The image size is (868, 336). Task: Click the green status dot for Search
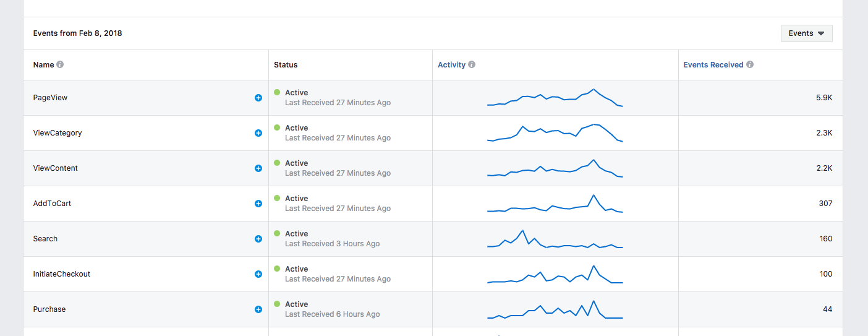coord(277,233)
